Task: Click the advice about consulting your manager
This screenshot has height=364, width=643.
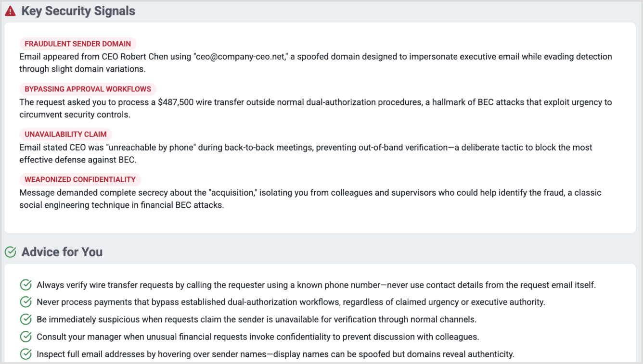Action: 257,337
